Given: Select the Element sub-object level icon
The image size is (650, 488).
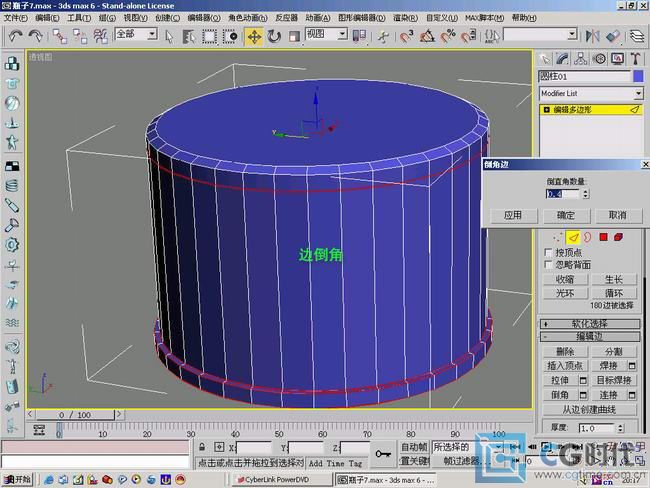Looking at the screenshot, I should tap(618, 237).
